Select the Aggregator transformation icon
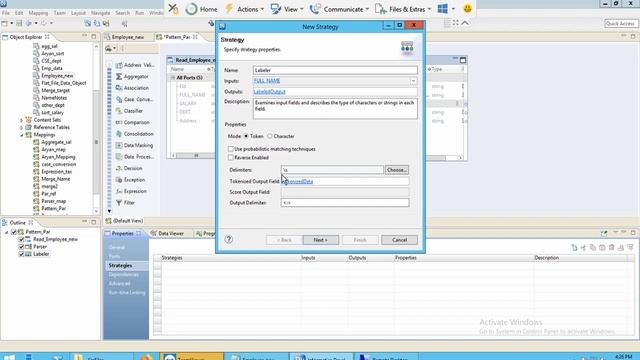The height and width of the screenshot is (360, 640). coord(119,76)
